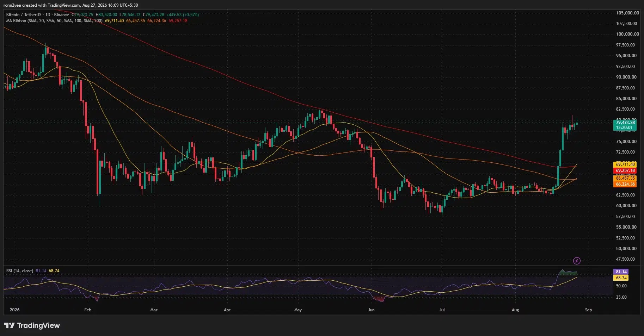Image resolution: width=644 pixels, height=336 pixels.
Task: Click the 50.00 RSI axis label
Action: click(x=621, y=286)
